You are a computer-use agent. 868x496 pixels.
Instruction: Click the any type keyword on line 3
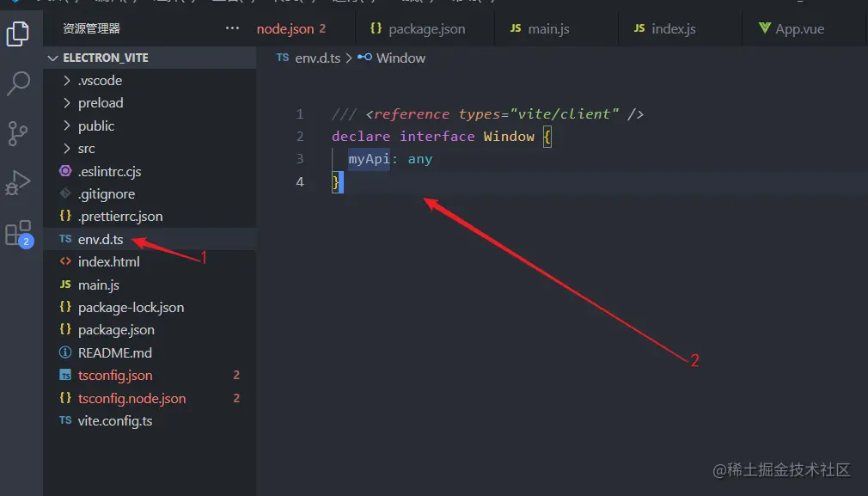point(420,159)
